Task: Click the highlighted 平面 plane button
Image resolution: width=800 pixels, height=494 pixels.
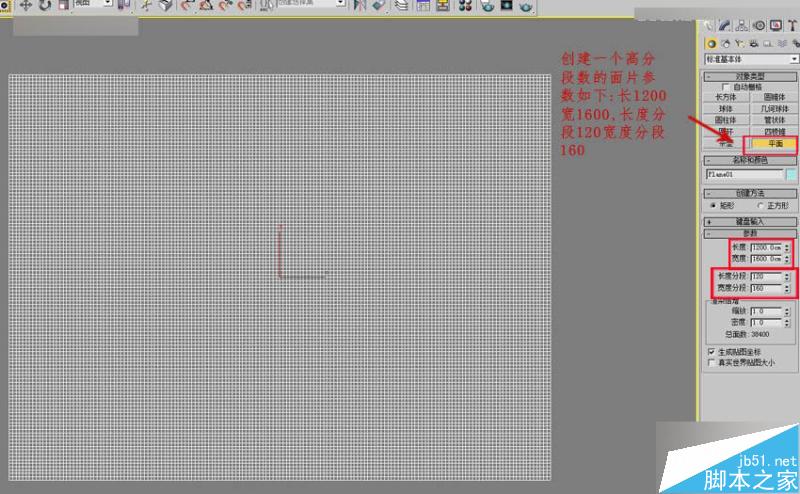Action: point(774,144)
